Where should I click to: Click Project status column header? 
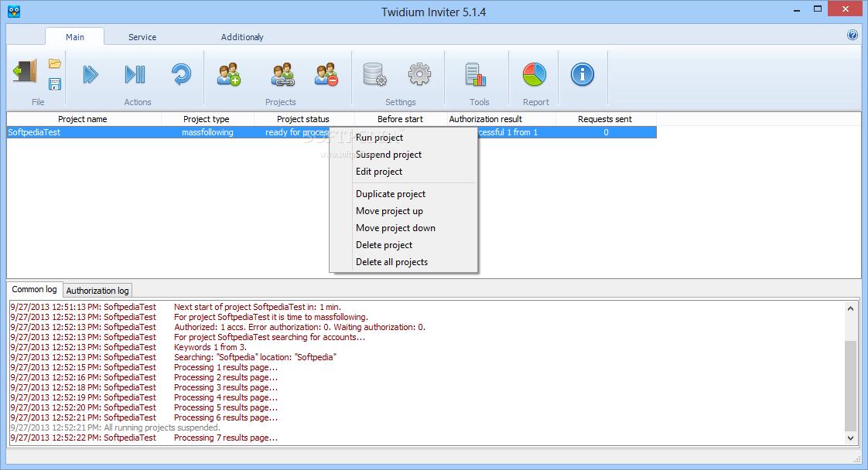pyautogui.click(x=303, y=119)
